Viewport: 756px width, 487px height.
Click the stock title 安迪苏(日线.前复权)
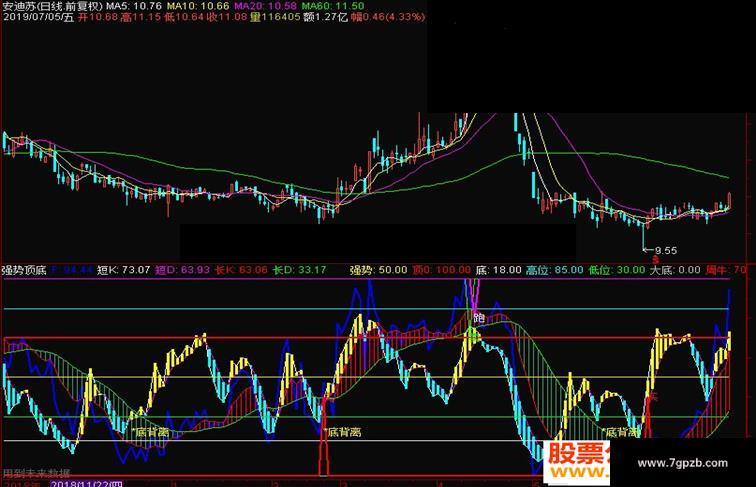pos(53,6)
